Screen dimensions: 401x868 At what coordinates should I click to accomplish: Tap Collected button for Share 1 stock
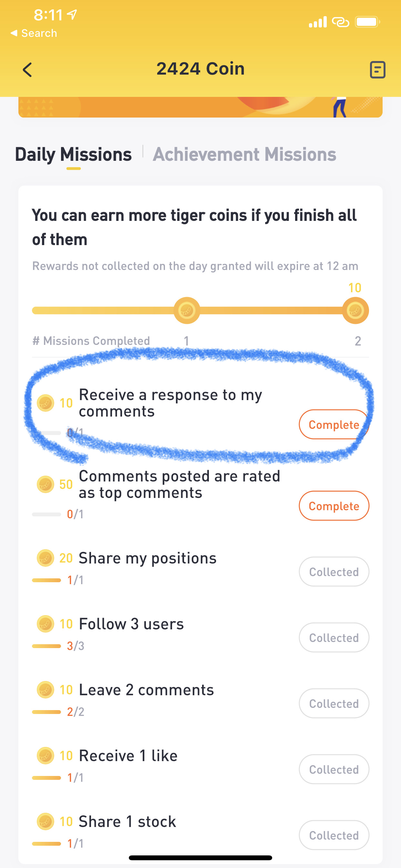(x=334, y=835)
